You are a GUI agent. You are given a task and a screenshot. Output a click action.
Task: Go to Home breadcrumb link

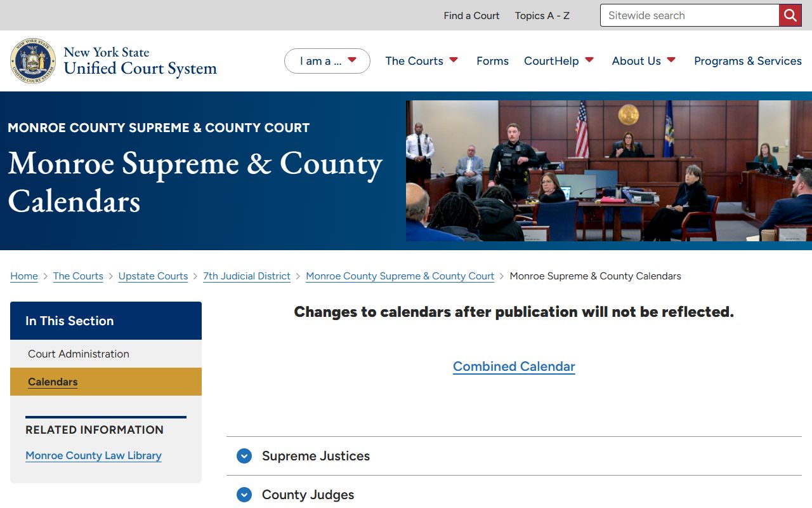tap(24, 276)
